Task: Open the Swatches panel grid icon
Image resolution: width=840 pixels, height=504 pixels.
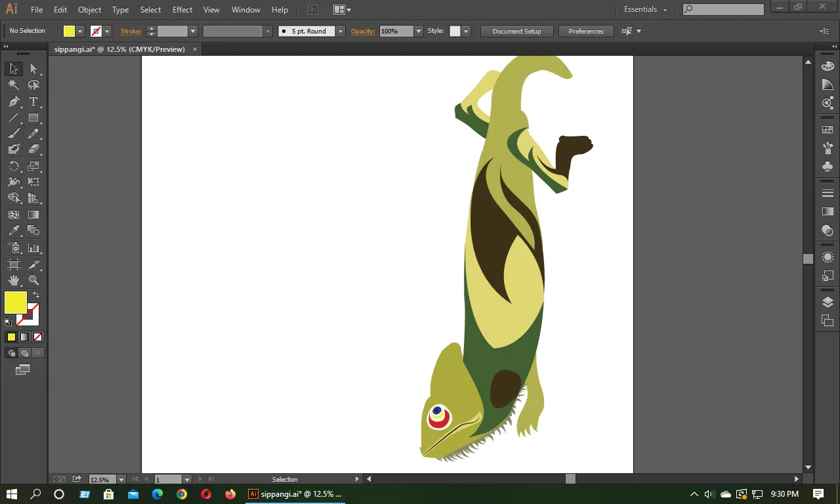Action: (828, 130)
